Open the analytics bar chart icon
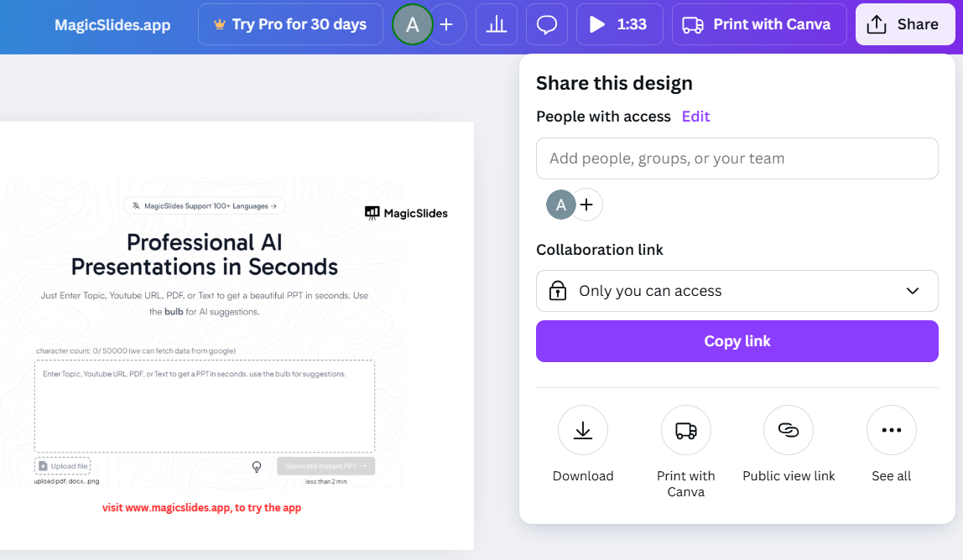 [x=497, y=24]
